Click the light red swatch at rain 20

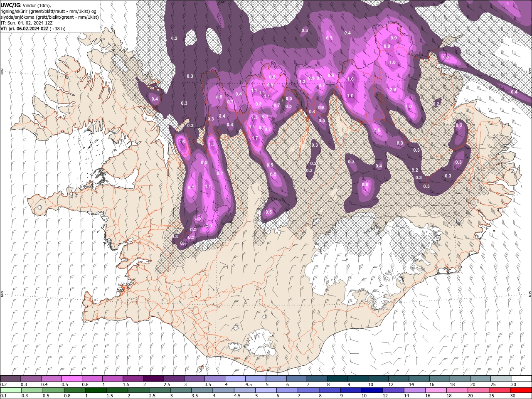478,390
